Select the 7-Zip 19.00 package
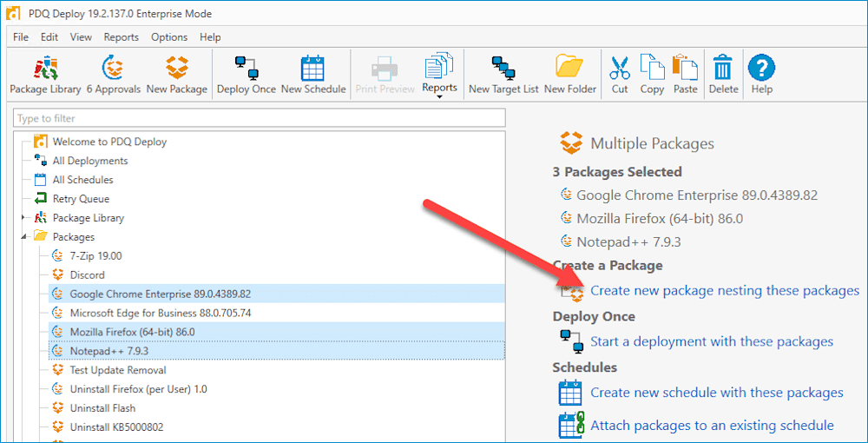Viewport: 868px width, 443px height. 95,256
